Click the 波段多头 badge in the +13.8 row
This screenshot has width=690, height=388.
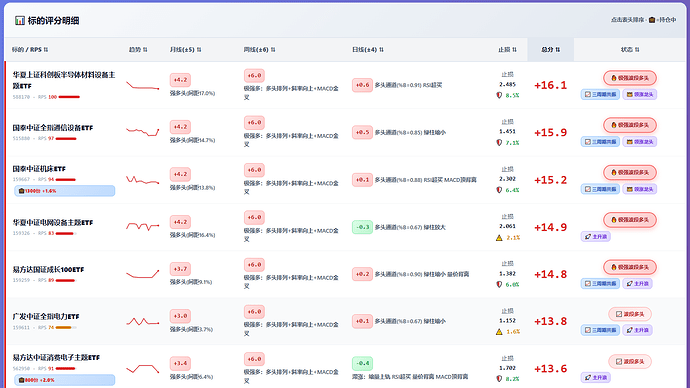pos(630,314)
